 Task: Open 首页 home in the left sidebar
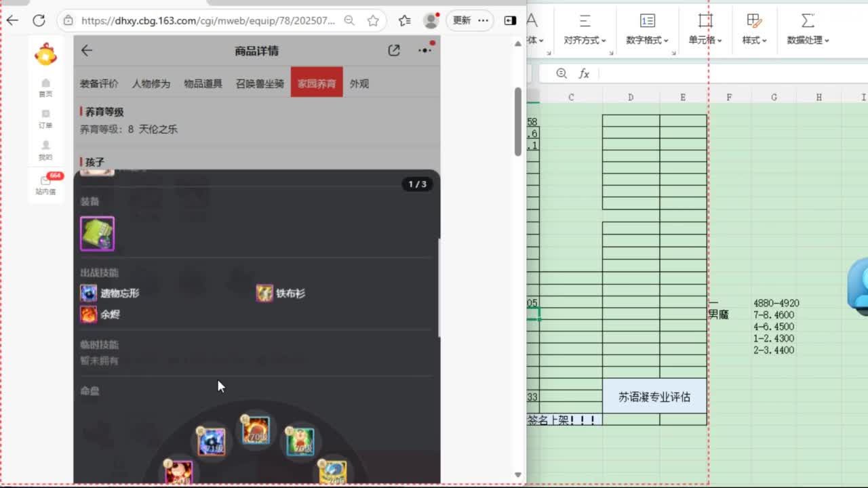tap(45, 88)
